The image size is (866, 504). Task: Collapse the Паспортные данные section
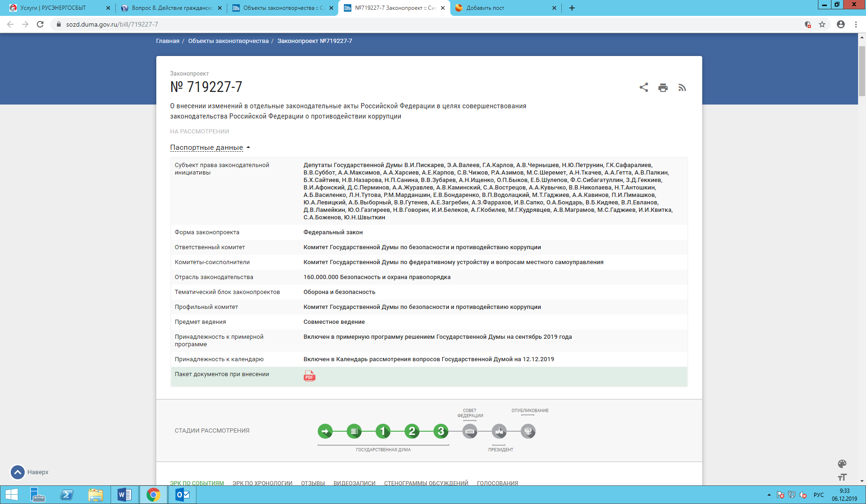click(x=210, y=147)
